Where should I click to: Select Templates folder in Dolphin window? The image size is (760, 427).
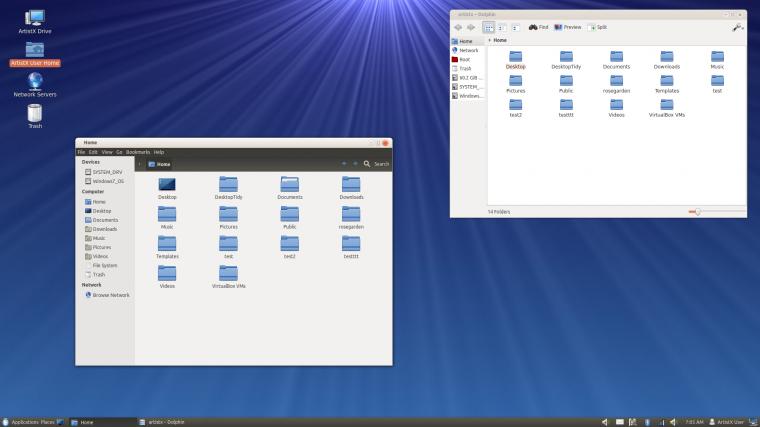tap(667, 84)
